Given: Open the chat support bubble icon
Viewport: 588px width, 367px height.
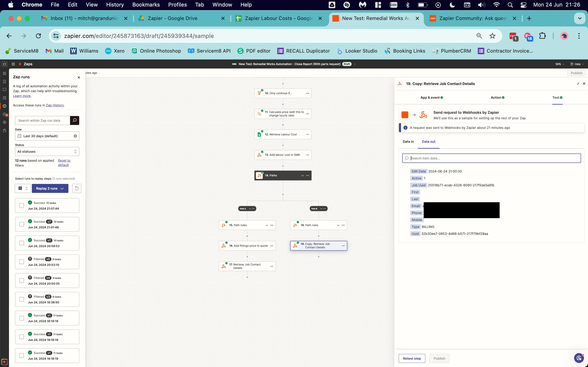Looking at the screenshot, I should [x=579, y=358].
